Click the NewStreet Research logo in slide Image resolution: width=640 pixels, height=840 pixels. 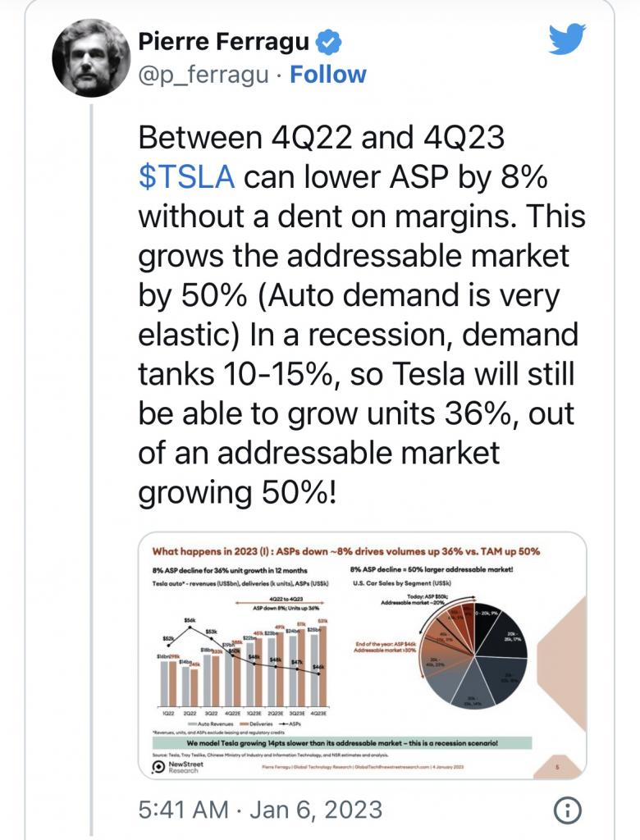pyautogui.click(x=179, y=767)
